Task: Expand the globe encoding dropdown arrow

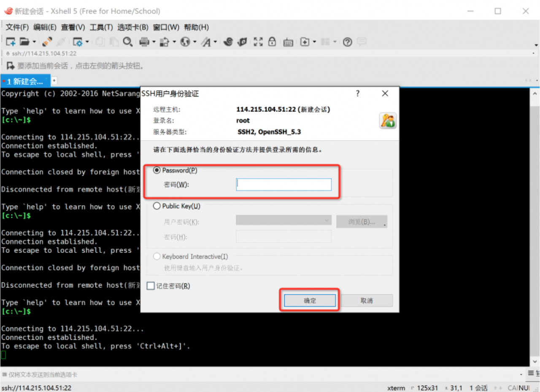Action: pos(195,42)
